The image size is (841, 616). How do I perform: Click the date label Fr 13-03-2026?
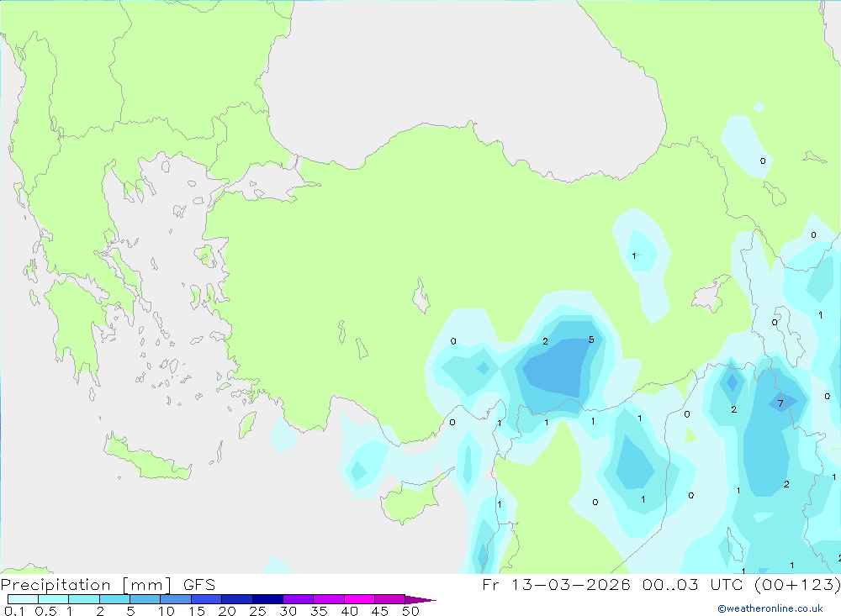click(x=556, y=584)
